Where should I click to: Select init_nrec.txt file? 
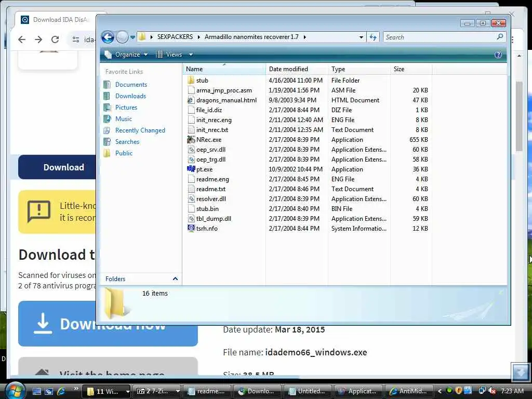click(x=212, y=129)
